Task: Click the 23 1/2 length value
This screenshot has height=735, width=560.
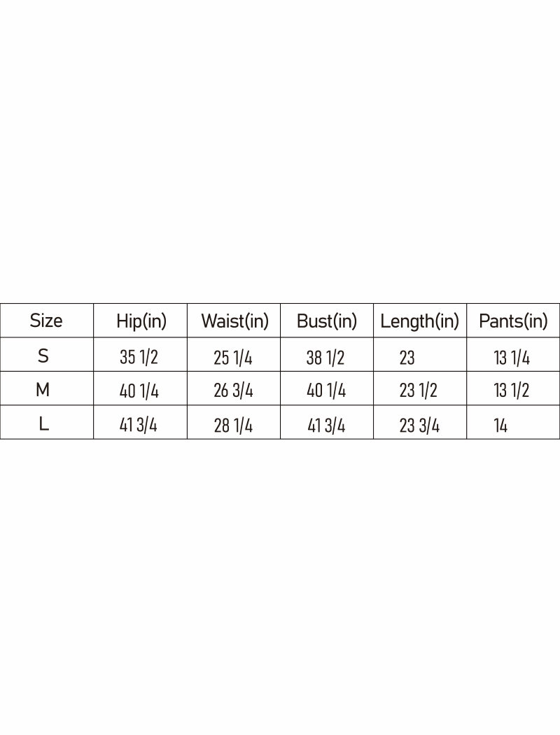Action: click(419, 391)
